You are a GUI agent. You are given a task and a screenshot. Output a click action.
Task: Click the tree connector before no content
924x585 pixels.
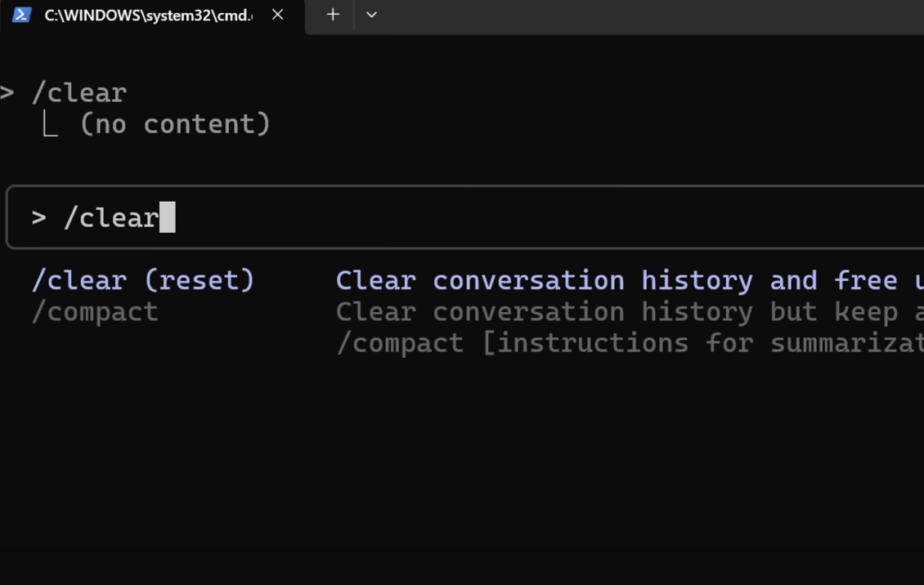(50, 124)
